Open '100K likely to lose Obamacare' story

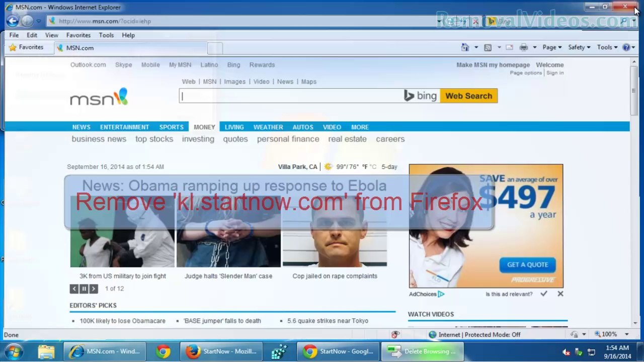point(122,321)
